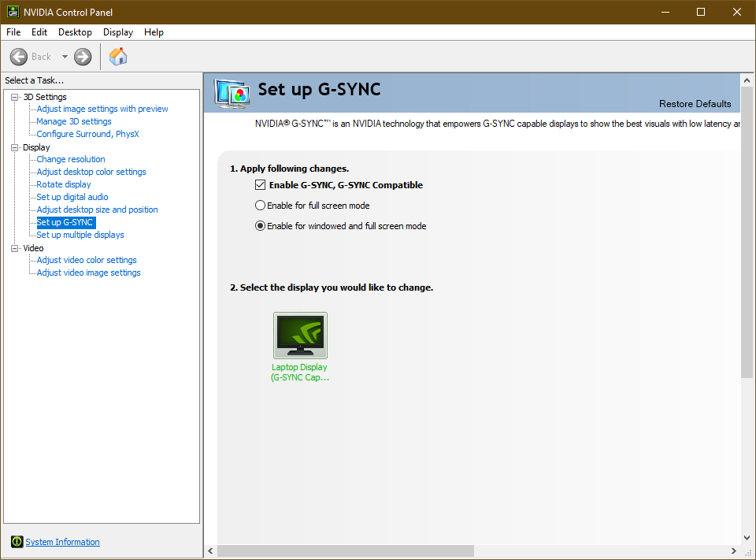
Task: Open Adjust desktop size and position
Action: 98,210
